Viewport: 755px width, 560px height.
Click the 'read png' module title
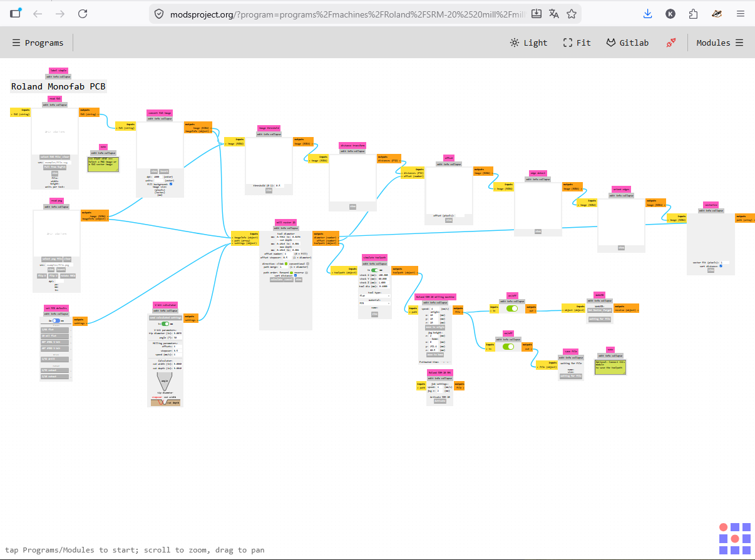point(57,200)
